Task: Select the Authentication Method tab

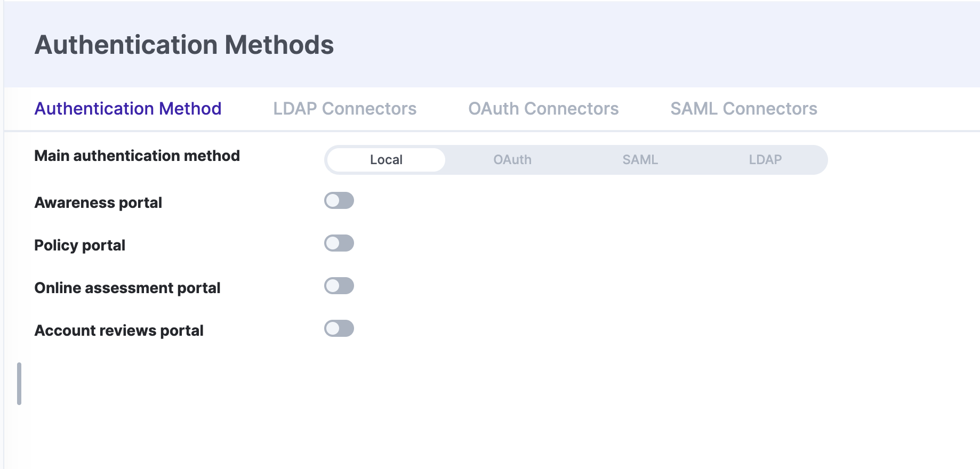Action: coord(128,109)
